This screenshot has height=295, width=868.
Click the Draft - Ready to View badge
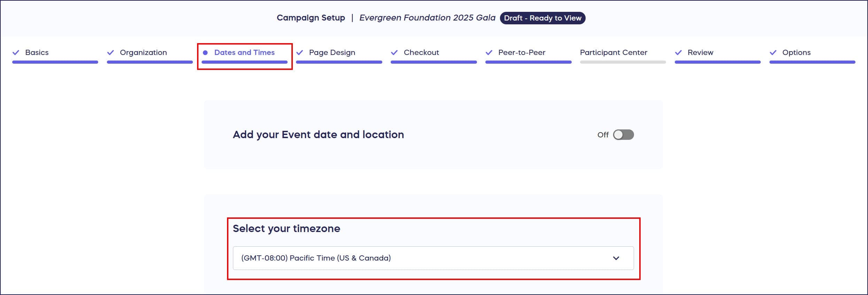[x=542, y=18]
